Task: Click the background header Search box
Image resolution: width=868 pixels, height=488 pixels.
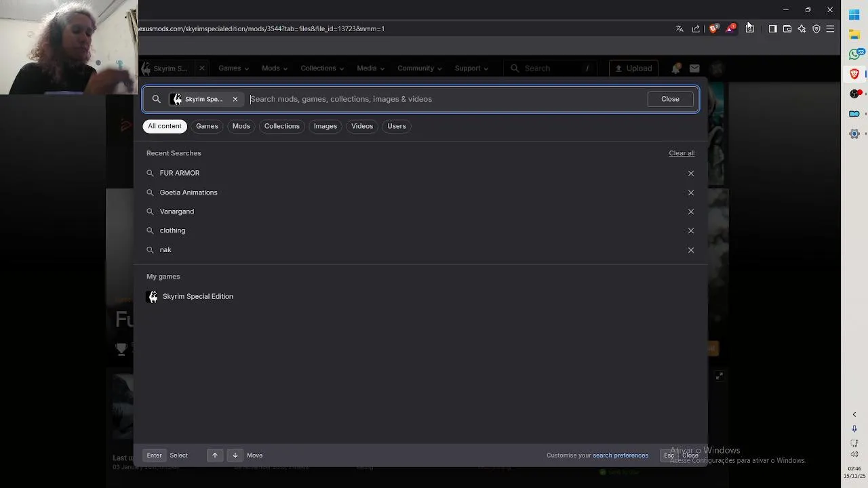Action: (x=550, y=68)
